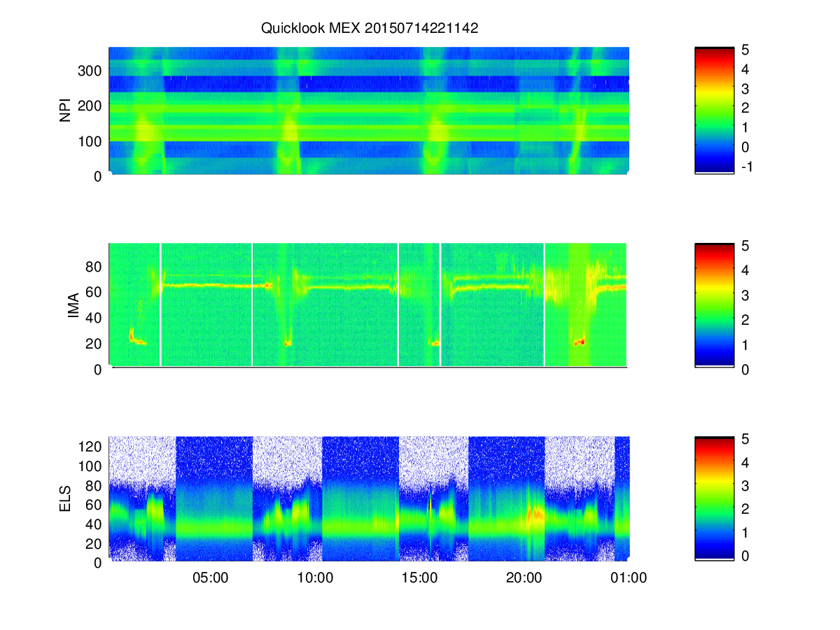Click the 05:00 time axis label
Image resolution: width=840 pixels, height=630 pixels.
point(210,578)
